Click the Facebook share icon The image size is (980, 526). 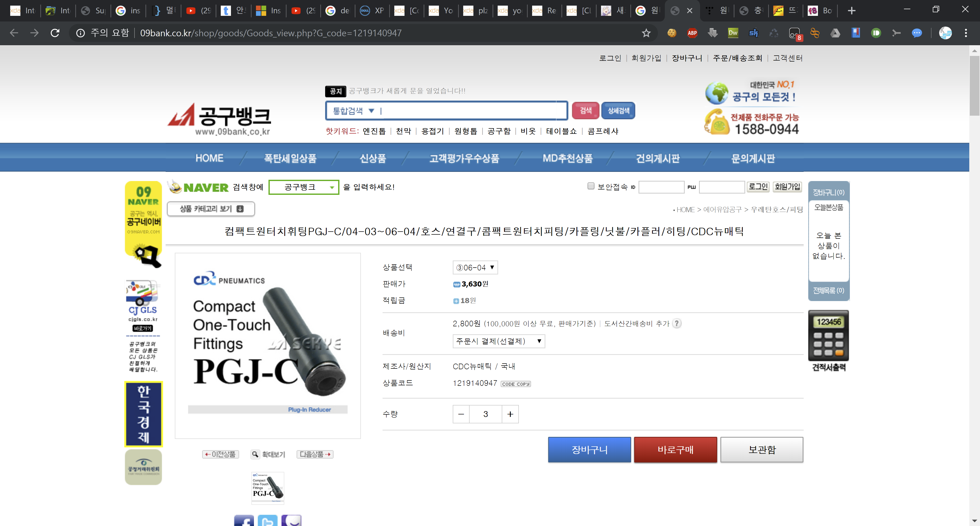(244, 521)
